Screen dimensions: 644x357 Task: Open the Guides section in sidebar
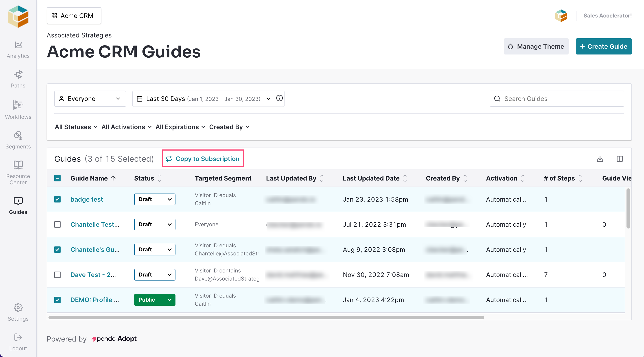(x=18, y=206)
